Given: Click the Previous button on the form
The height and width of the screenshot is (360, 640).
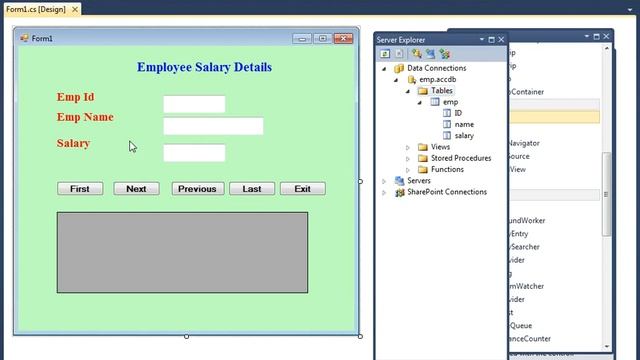Looking at the screenshot, I should click(x=198, y=189).
